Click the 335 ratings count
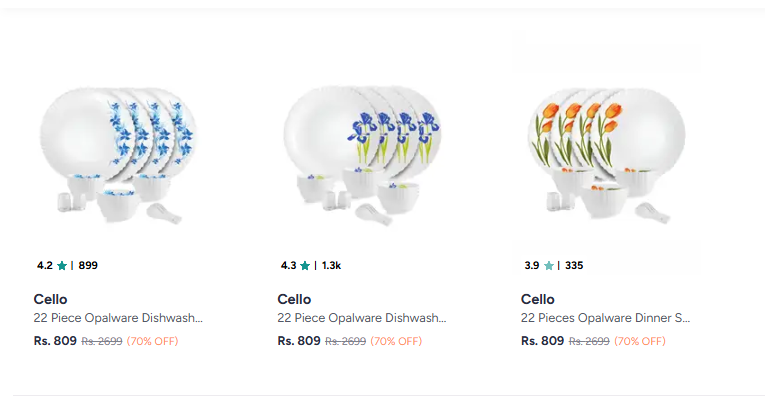765x403 pixels. [x=574, y=266]
